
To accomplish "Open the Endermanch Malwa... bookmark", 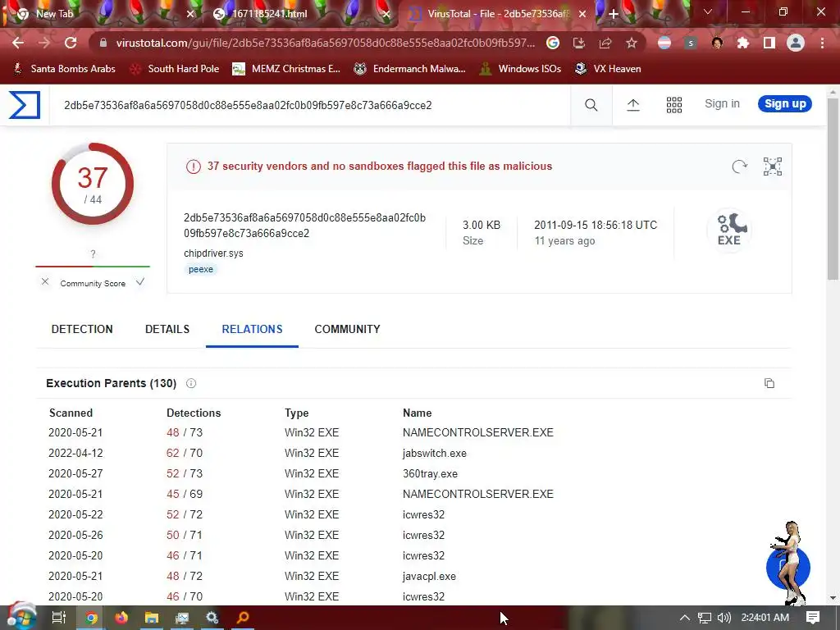I will point(410,69).
